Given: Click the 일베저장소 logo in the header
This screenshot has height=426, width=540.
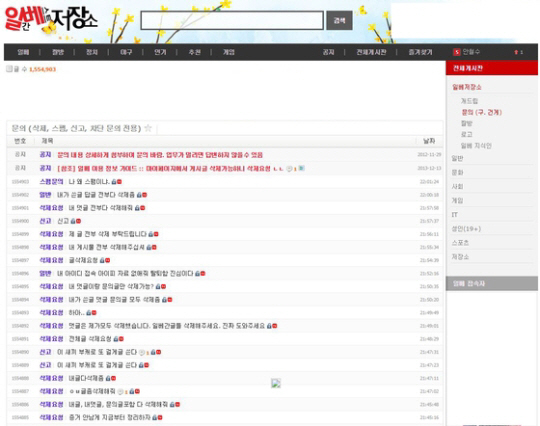Looking at the screenshot, I should point(51,20).
